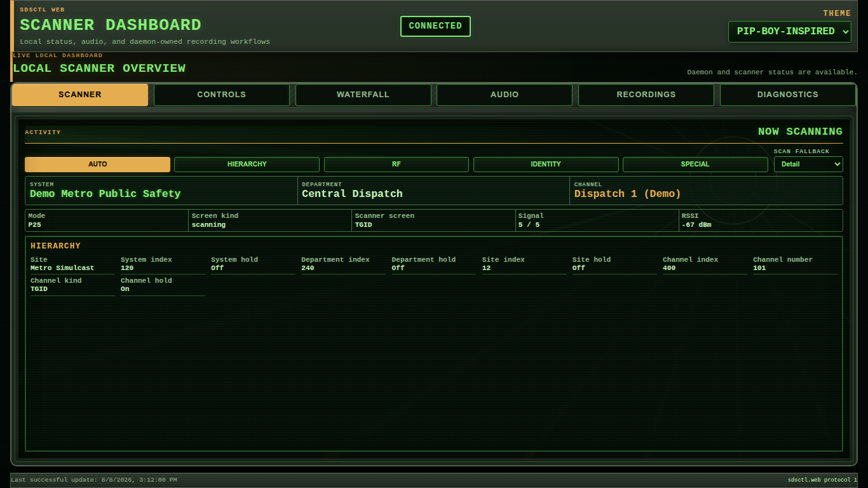Click the Mode value P25

click(34, 225)
